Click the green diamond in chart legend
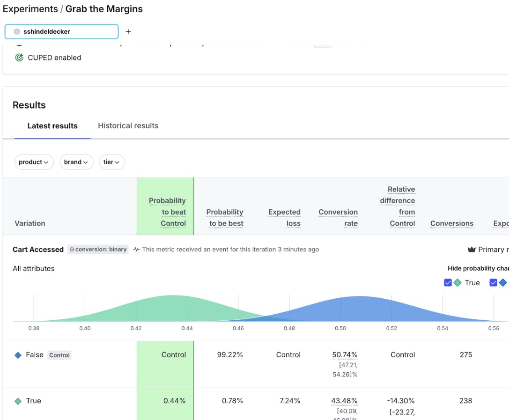509x420 pixels. [457, 283]
